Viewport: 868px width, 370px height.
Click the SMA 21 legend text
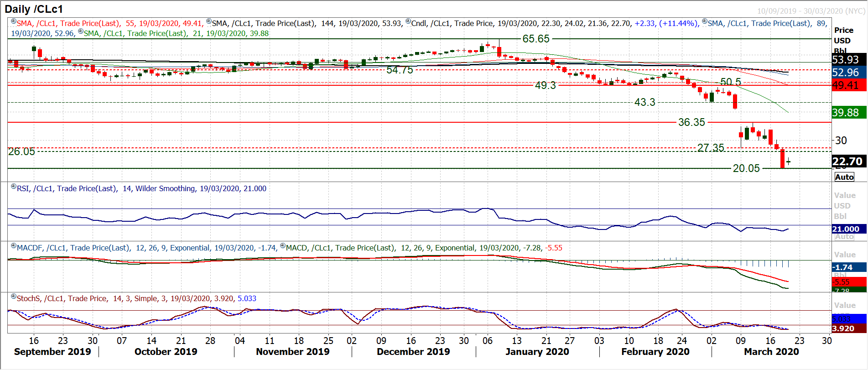tap(176, 33)
